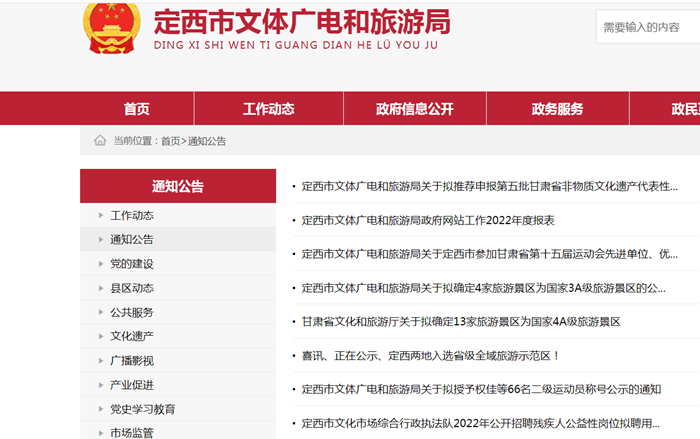Go to 政府信息公开 in navigation bar
This screenshot has height=439, width=700.
tap(414, 109)
